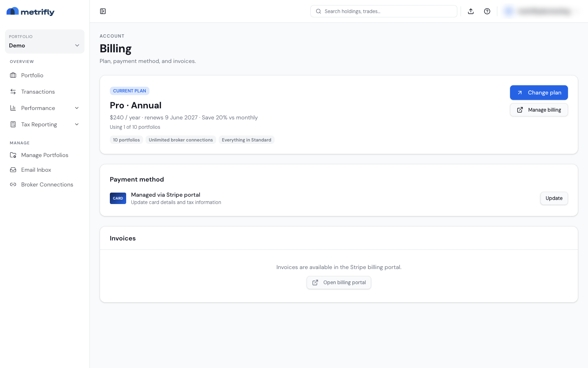
Task: Expand the Tax Reporting submenu chevron
Action: 77,124
